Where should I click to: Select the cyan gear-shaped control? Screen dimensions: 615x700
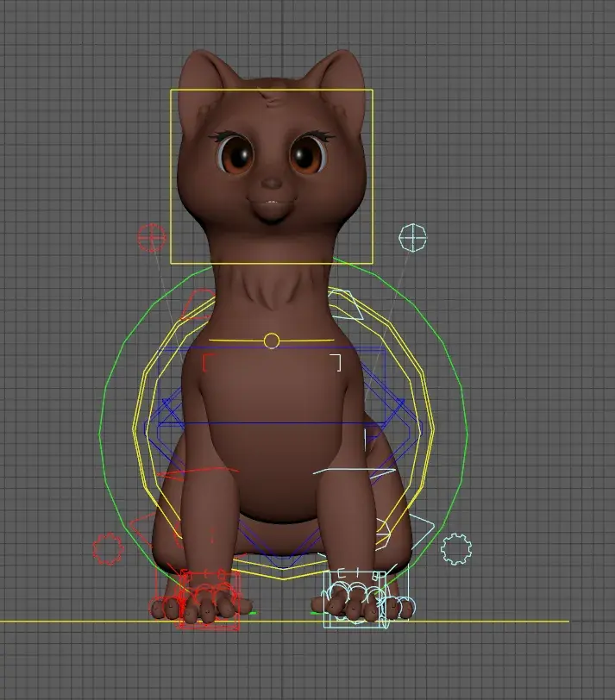[x=455, y=548]
